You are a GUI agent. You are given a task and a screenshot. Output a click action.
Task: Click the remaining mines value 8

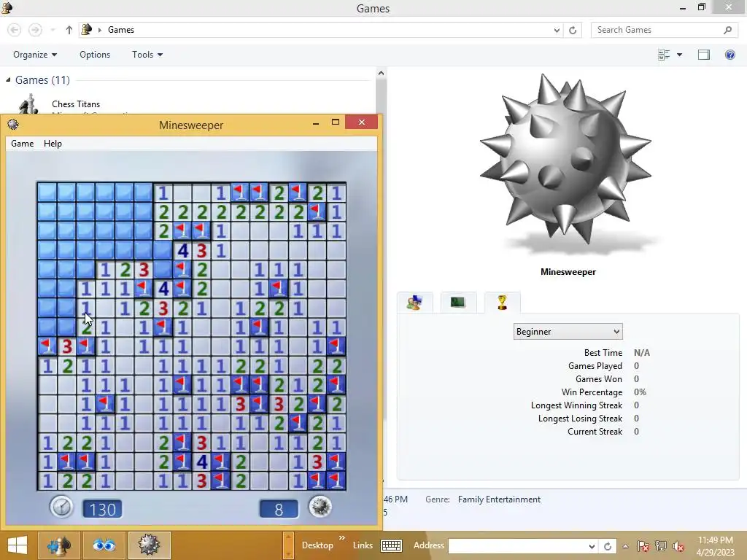(x=279, y=510)
